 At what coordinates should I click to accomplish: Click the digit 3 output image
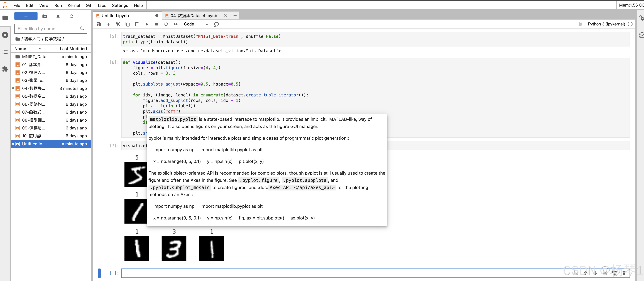(x=174, y=248)
